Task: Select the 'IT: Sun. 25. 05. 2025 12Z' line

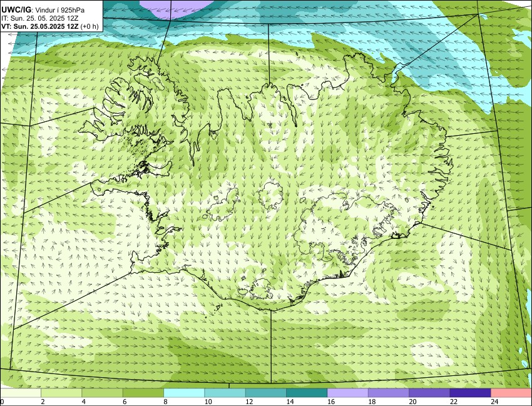Action: click(41, 18)
